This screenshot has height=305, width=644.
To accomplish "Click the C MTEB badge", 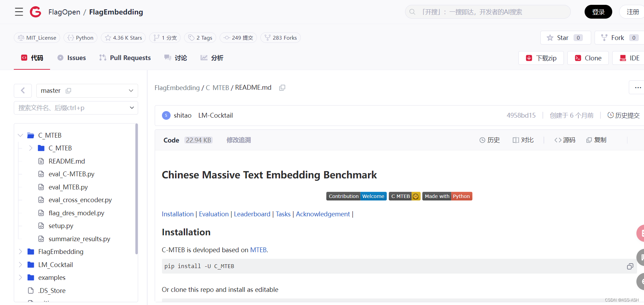I will pyautogui.click(x=405, y=196).
